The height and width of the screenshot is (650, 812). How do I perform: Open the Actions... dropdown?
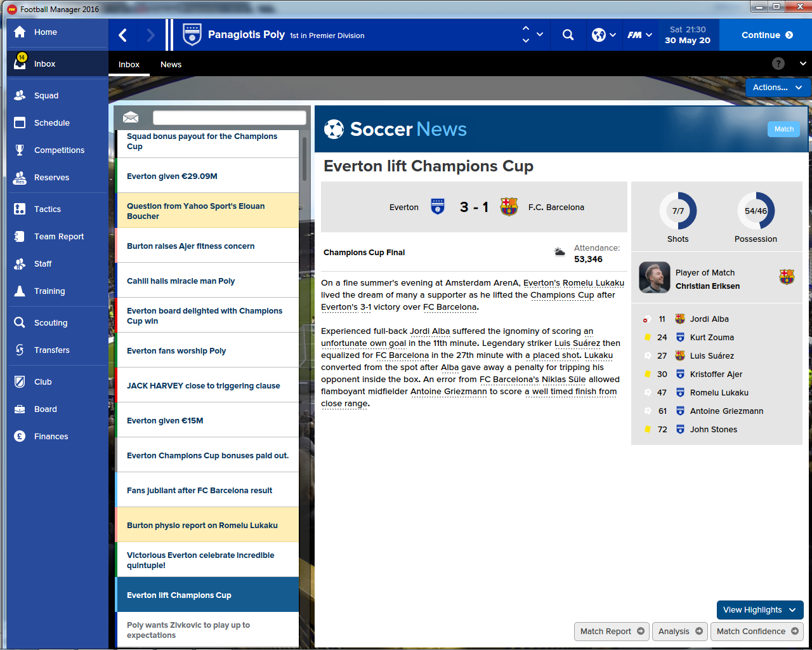click(x=778, y=88)
